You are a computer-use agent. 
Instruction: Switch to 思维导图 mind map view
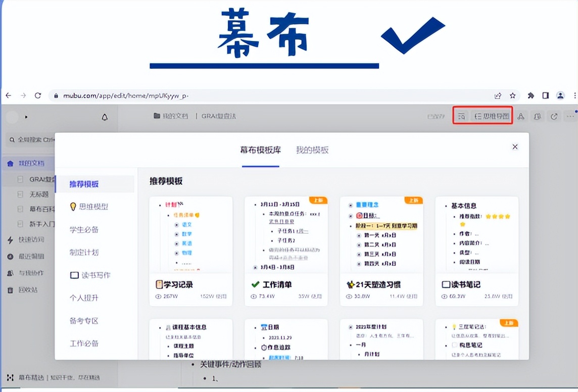pyautogui.click(x=492, y=116)
